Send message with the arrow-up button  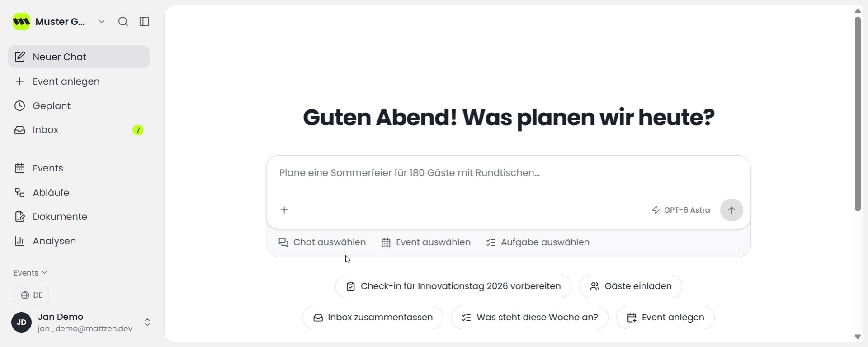coord(731,210)
